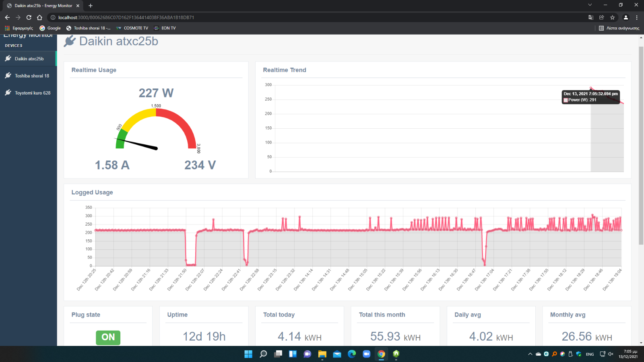The height and width of the screenshot is (362, 644).
Task: Click the 12d 19h uptime value
Action: (x=204, y=336)
